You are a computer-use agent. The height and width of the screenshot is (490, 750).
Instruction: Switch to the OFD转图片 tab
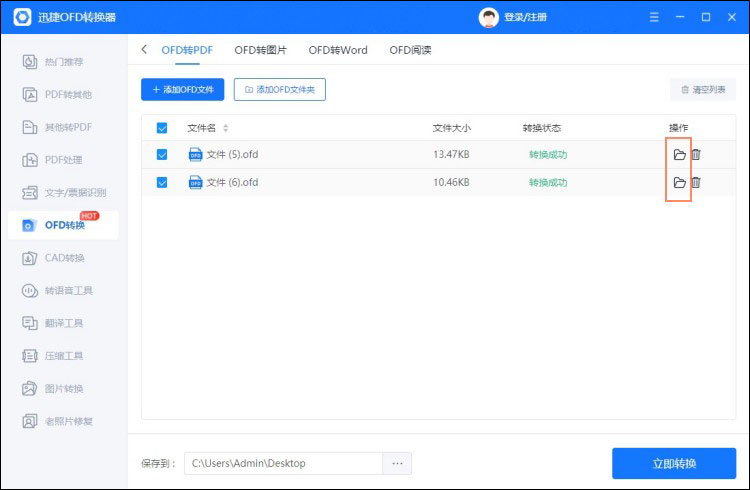pyautogui.click(x=259, y=50)
